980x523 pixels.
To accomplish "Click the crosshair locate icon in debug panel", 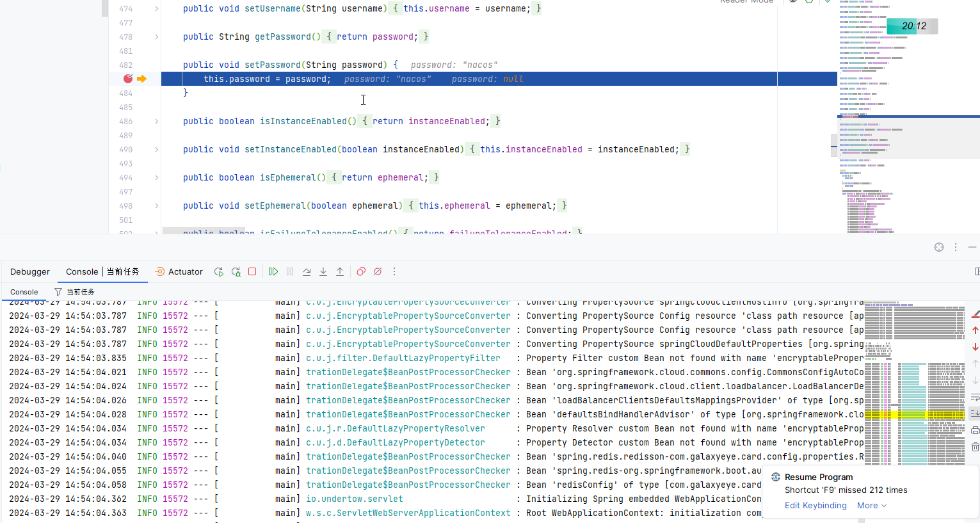I will coord(939,247).
